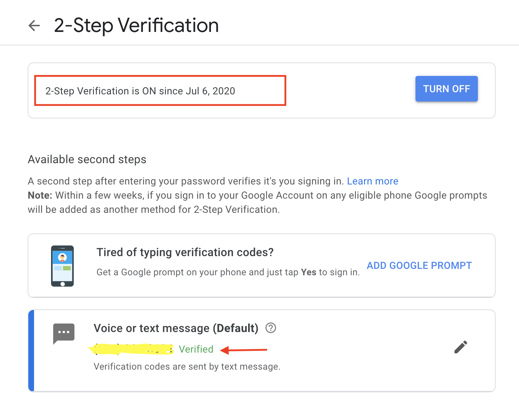This screenshot has width=519, height=420.
Task: Click Add Google Prompt
Action: (419, 265)
